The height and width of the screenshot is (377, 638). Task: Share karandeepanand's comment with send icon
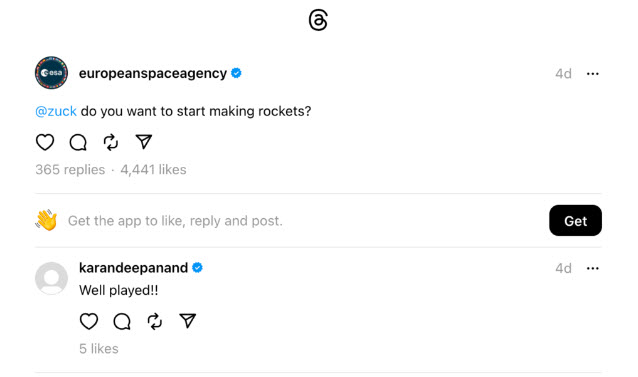click(x=188, y=321)
